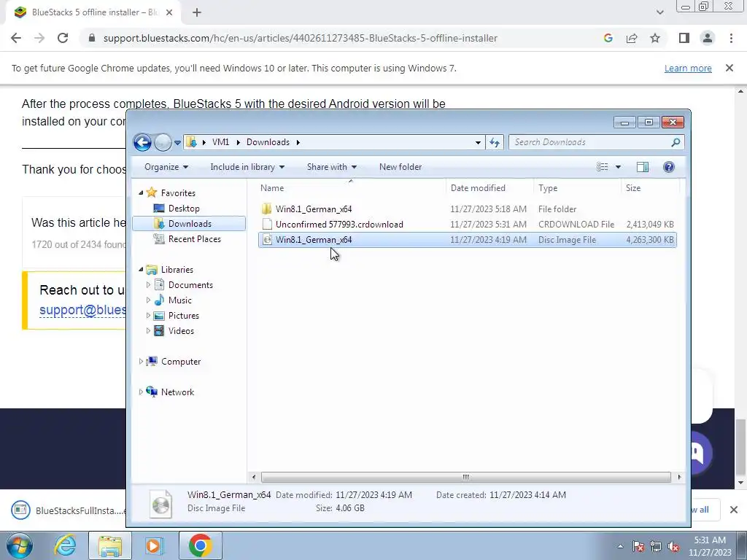Click the Explorer forward navigation arrow
Image resolution: width=747 pixels, height=560 pixels.
pyautogui.click(x=163, y=142)
